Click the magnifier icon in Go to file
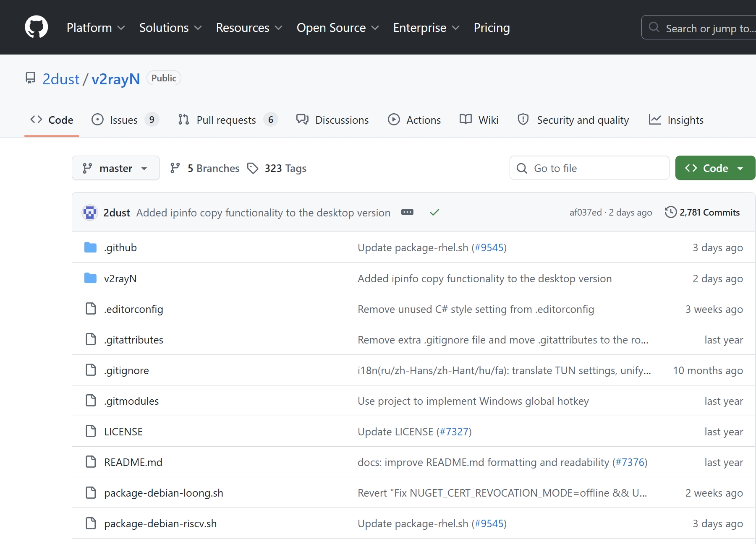This screenshot has height=544, width=756. 522,168
